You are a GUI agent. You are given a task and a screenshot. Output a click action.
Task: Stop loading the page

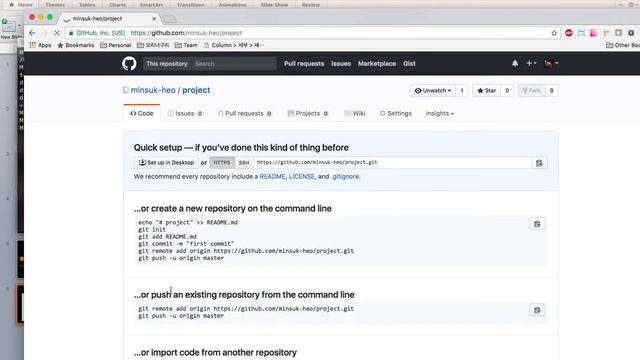coord(57,33)
